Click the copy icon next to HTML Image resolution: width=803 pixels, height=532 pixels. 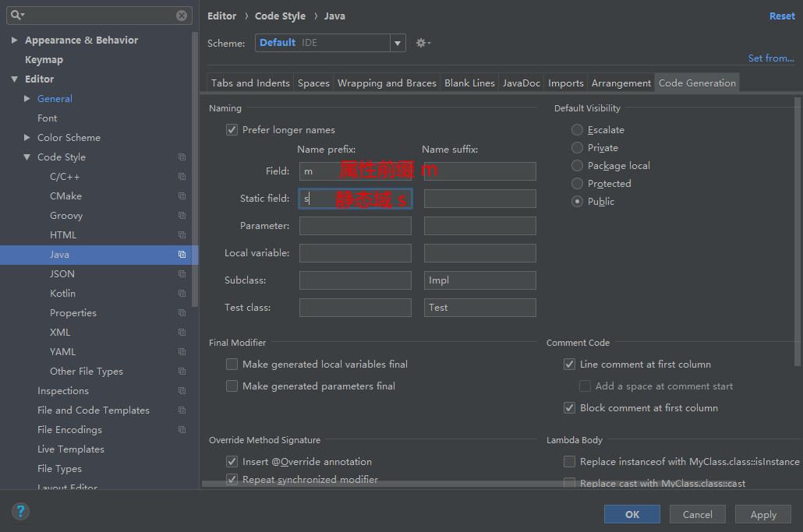pos(182,234)
